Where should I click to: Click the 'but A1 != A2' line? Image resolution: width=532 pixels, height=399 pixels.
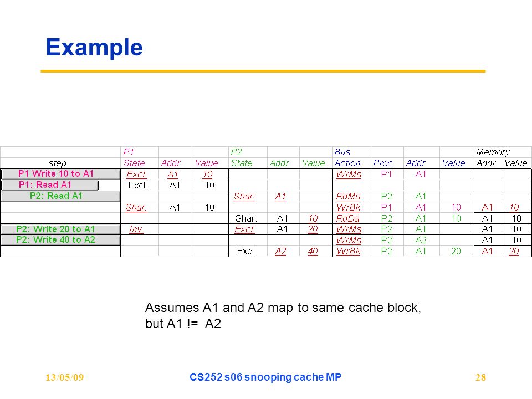[183, 324]
